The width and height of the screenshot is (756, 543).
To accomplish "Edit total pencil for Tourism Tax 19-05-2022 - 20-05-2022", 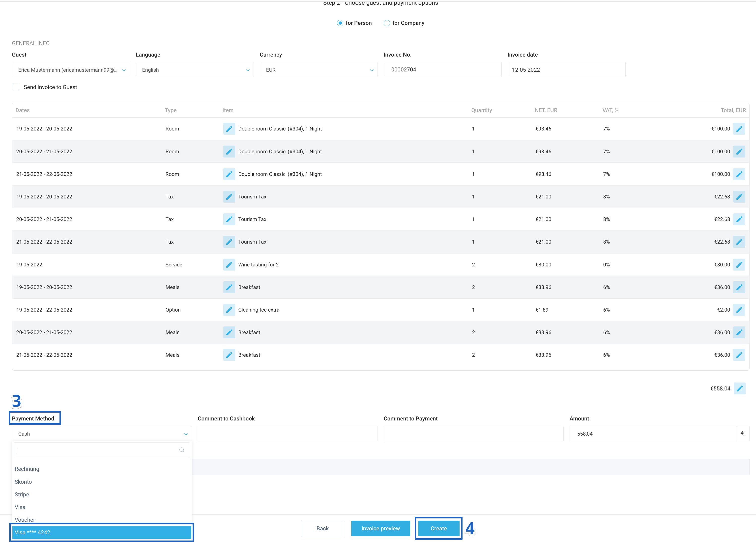I will [x=739, y=197].
